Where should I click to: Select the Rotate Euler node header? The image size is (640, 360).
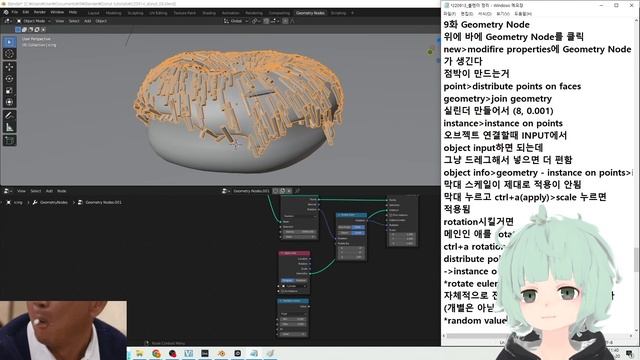[x=351, y=215]
